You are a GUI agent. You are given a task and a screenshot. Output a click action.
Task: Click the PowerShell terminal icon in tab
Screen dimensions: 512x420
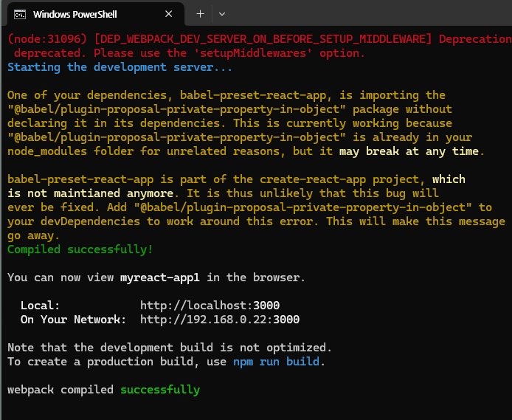pyautogui.click(x=20, y=14)
